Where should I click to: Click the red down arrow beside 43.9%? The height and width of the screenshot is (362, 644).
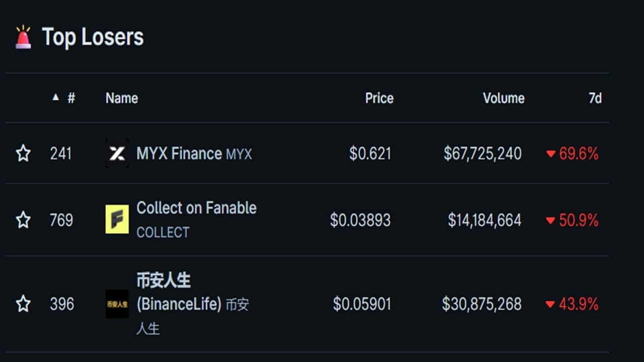551,305
